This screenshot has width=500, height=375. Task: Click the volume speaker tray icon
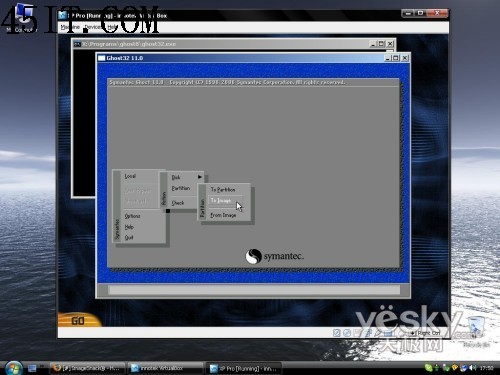473,368
